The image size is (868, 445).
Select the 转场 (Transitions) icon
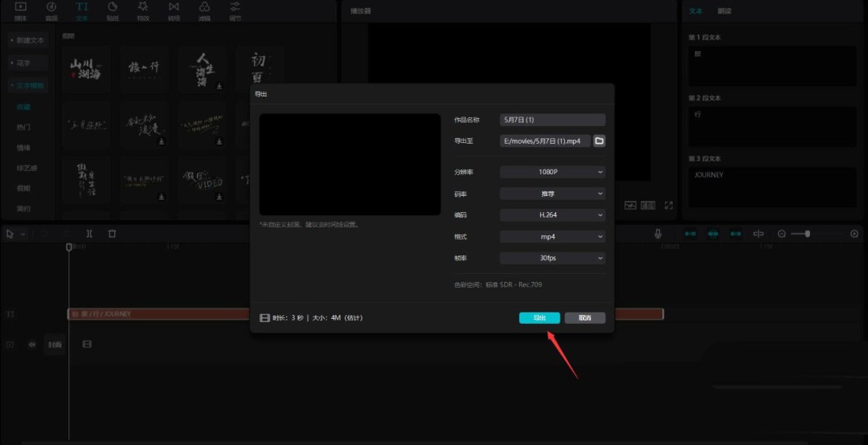point(174,10)
